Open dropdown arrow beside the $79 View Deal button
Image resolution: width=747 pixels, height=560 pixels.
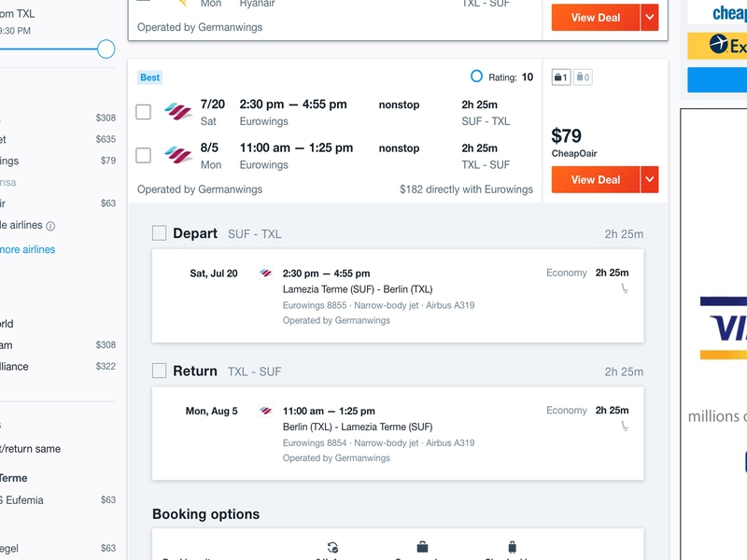click(x=650, y=179)
